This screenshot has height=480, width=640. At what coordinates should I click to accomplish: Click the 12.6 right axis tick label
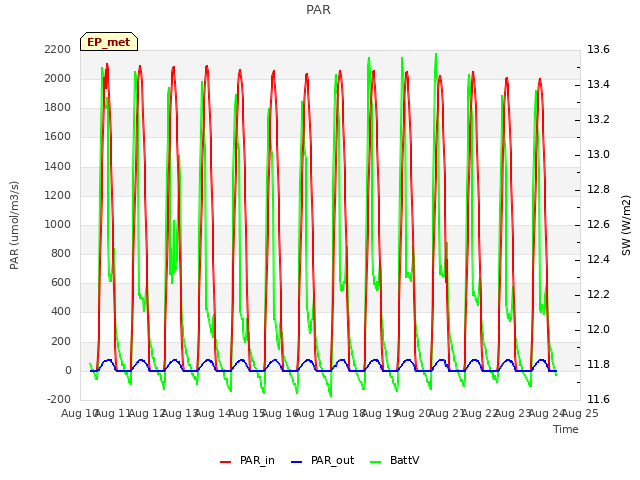(x=598, y=224)
